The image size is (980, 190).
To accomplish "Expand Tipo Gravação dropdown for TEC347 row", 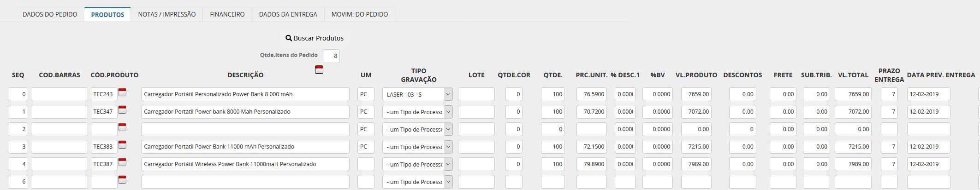I will tap(417, 112).
